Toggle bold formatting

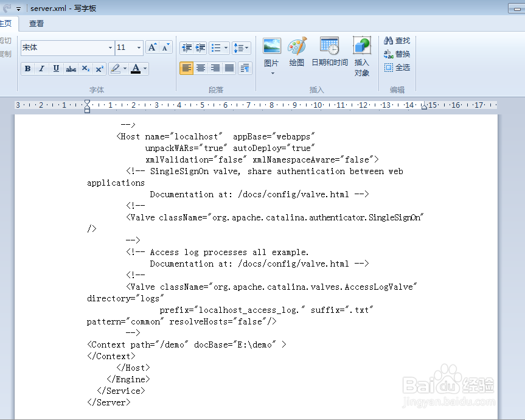[x=27, y=69]
